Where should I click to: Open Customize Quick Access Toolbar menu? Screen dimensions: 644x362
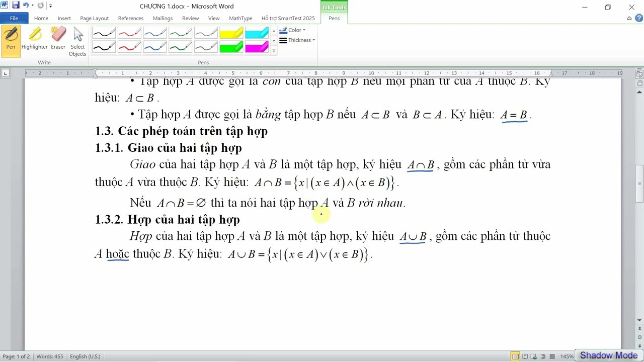point(50,6)
